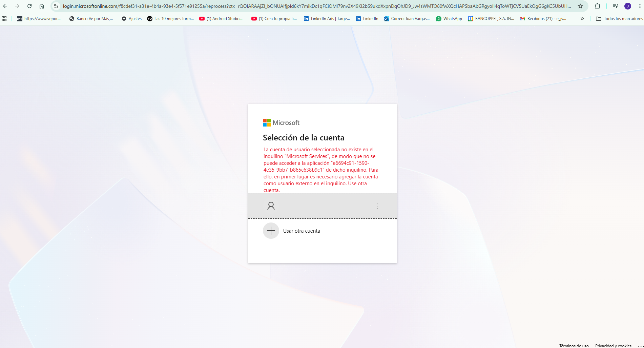Open the extensions puzzle icon

tap(597, 6)
